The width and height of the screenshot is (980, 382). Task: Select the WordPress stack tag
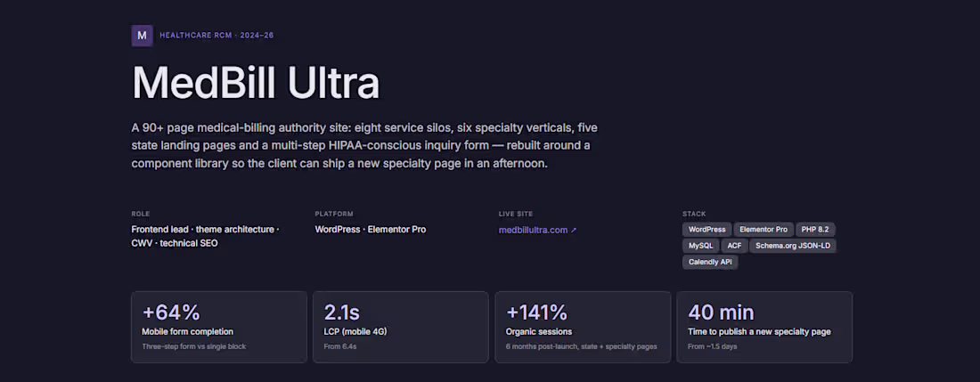tap(706, 230)
